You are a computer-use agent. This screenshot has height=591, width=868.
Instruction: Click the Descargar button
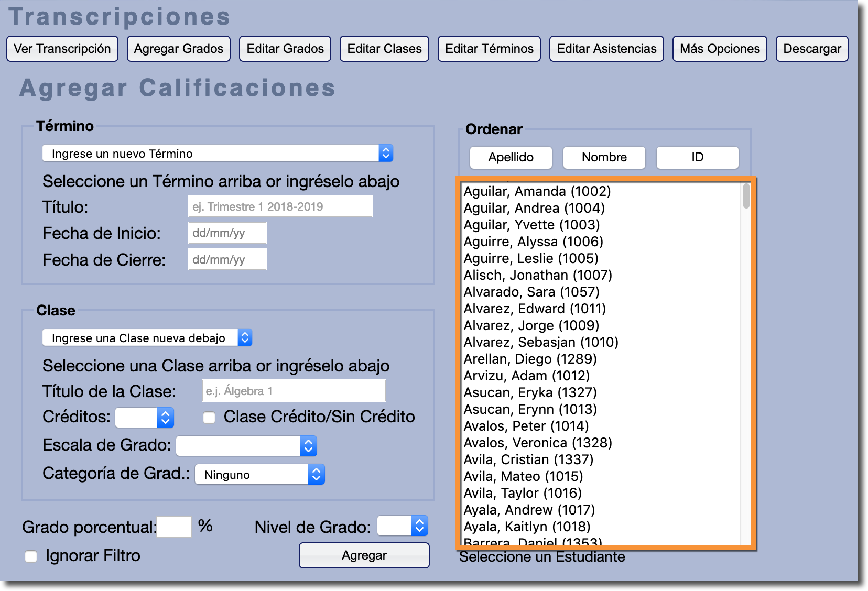tap(811, 49)
